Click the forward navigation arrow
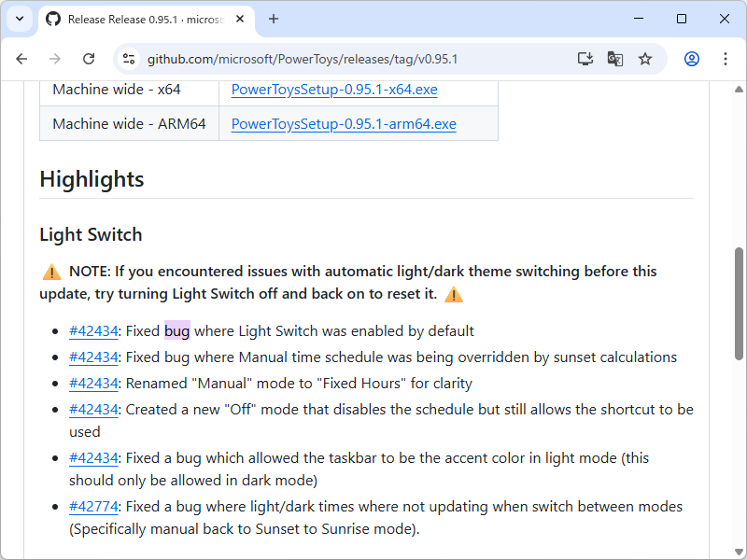747x560 pixels. pos(55,59)
